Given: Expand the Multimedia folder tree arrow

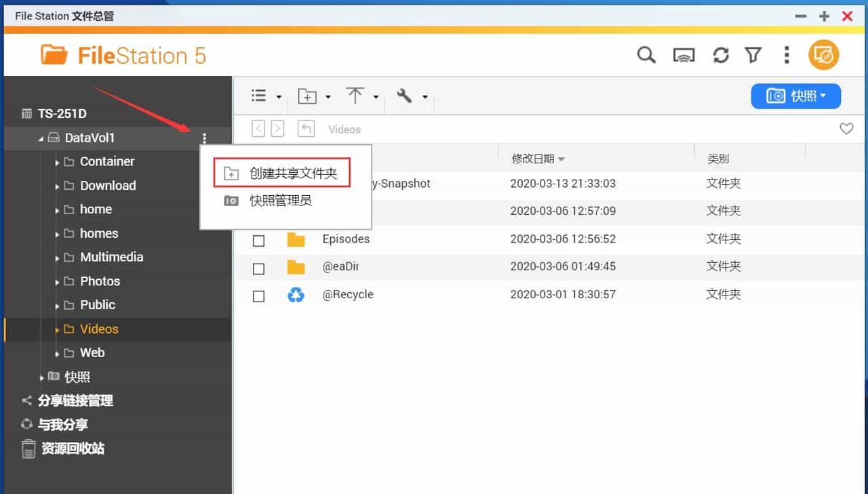Looking at the screenshot, I should pos(58,258).
